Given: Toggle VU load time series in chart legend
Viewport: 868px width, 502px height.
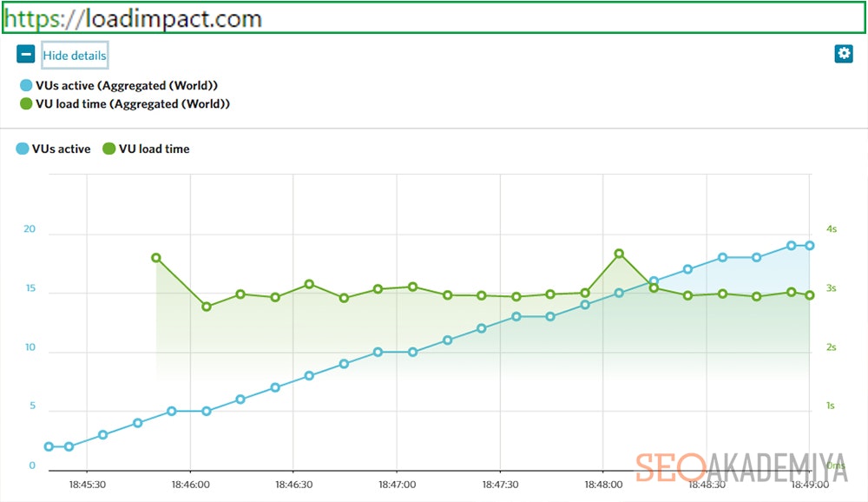Looking at the screenshot, I should 146,149.
